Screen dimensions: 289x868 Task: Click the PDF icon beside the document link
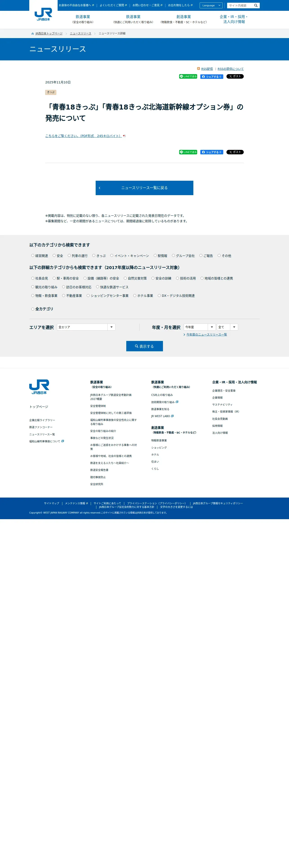[x=124, y=136]
